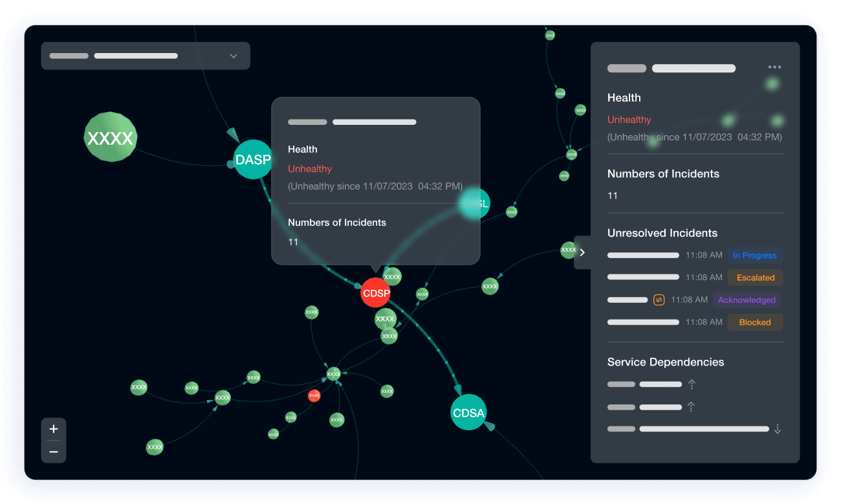Select the CDSA service node

tap(468, 413)
